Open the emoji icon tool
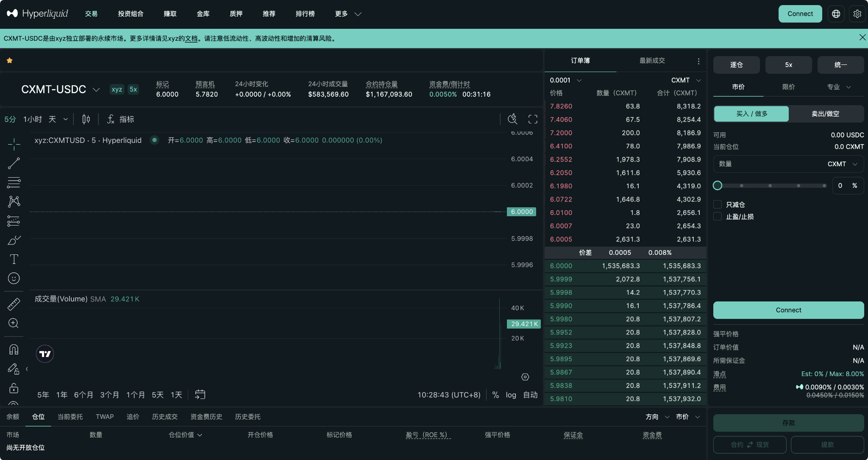The image size is (868, 460). pos(14,278)
